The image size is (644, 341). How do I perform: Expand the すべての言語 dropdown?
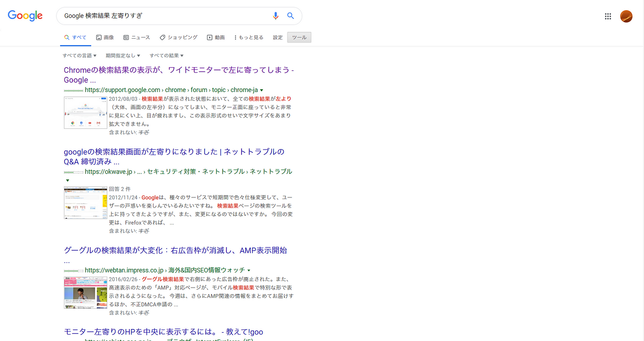coord(80,56)
